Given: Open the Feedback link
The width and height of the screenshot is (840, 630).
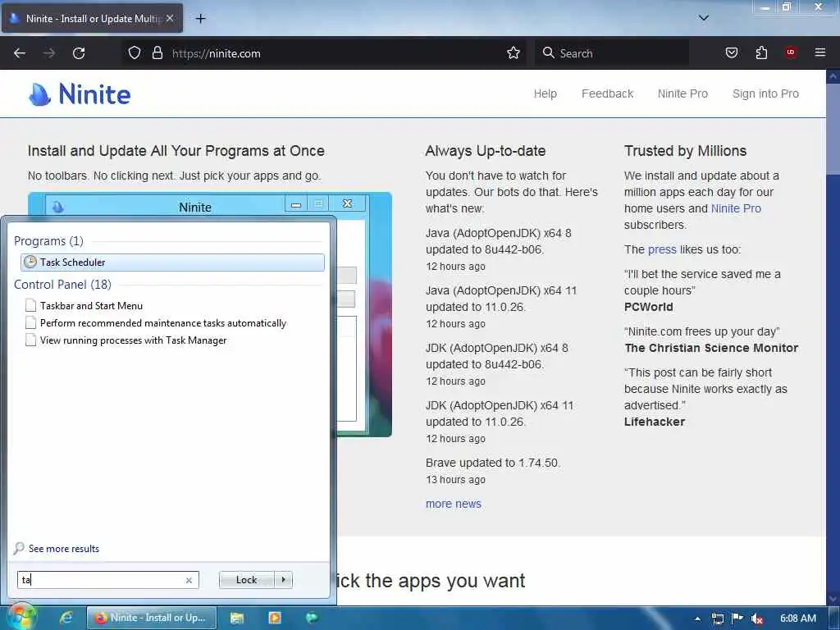Looking at the screenshot, I should (x=608, y=94).
